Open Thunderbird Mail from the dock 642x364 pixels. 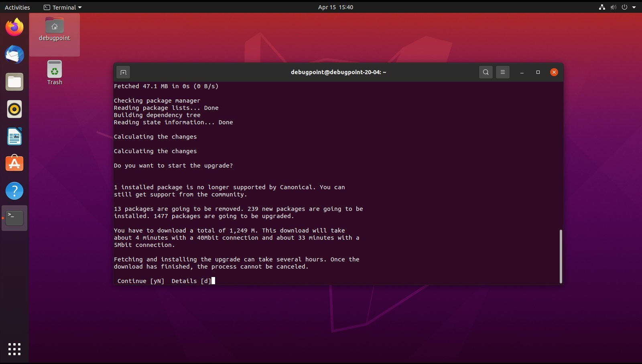tap(14, 55)
